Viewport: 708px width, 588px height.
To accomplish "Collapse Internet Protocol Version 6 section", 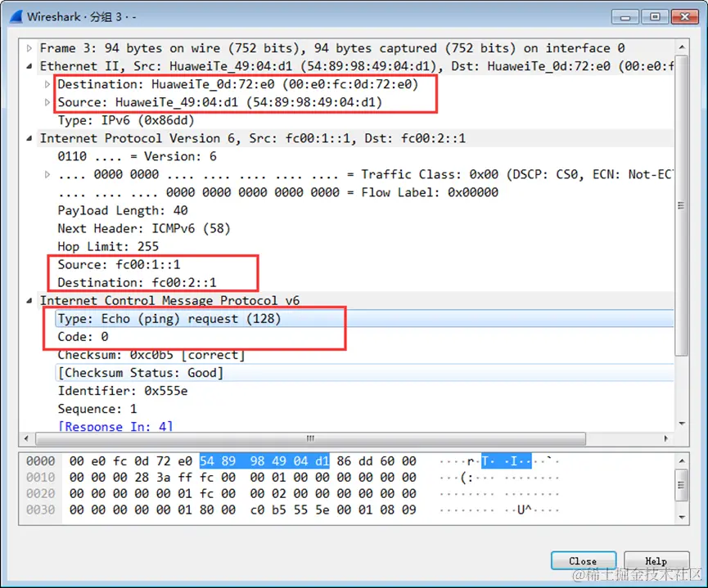I will 29,138.
